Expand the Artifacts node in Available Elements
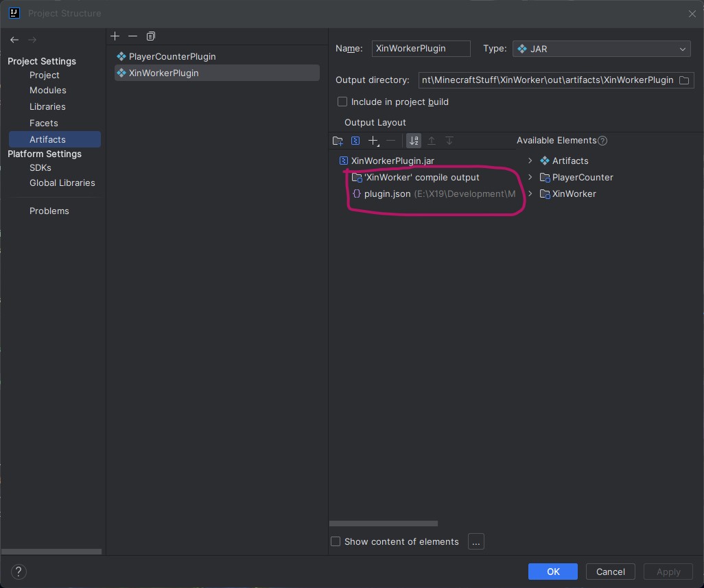This screenshot has height=588, width=704. tap(530, 161)
